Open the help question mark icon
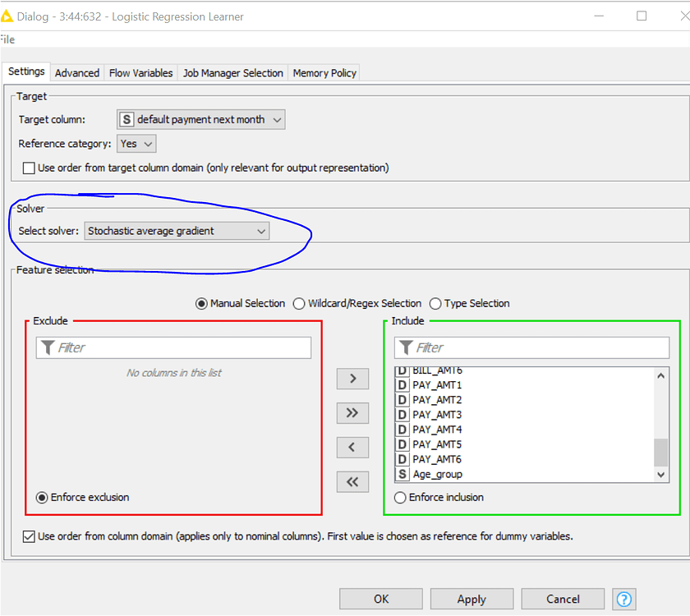 point(625,599)
